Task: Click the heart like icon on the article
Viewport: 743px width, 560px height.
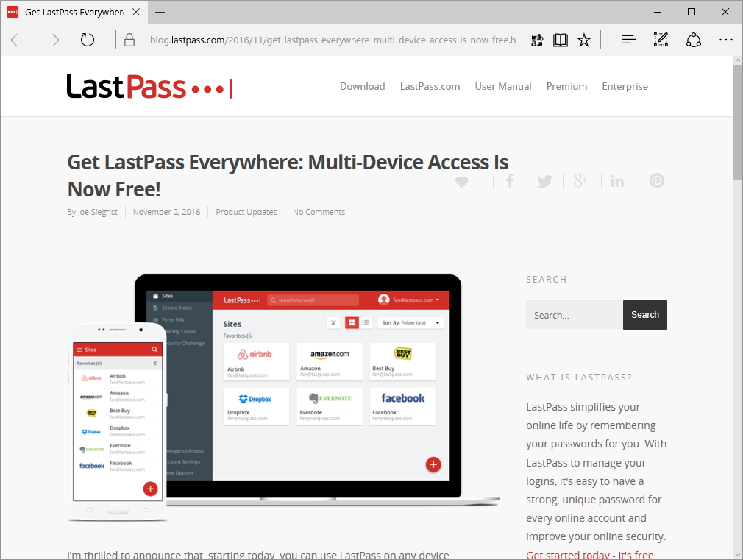Action: coord(462,182)
